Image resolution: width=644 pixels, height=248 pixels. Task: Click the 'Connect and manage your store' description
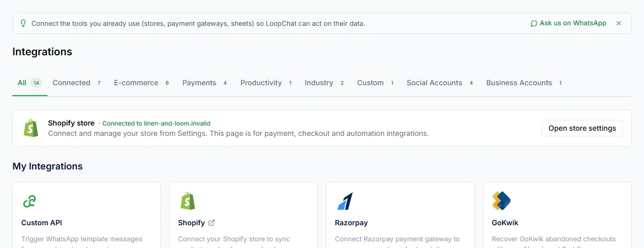pyautogui.click(x=238, y=133)
